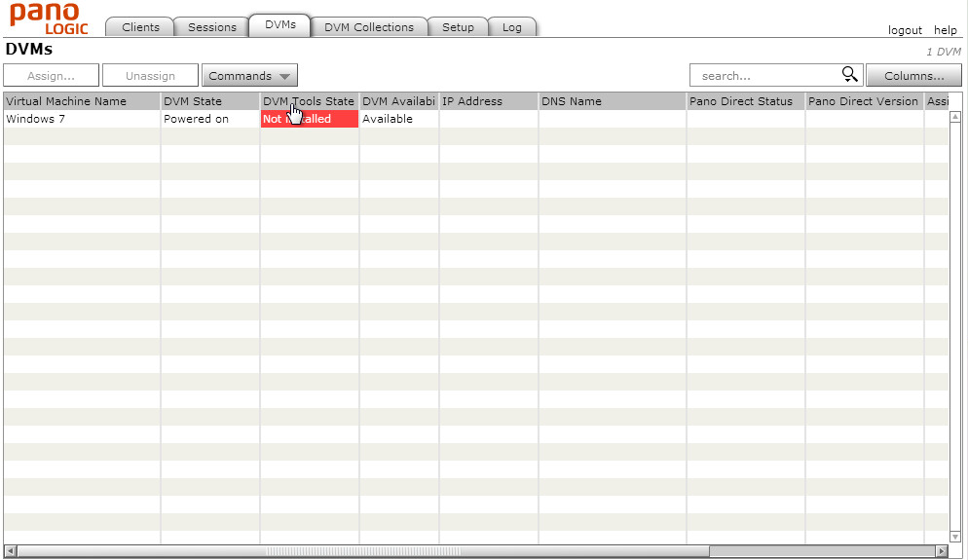This screenshot has height=560, width=968.
Task: Sort by IP Address column header
Action: coord(488,101)
